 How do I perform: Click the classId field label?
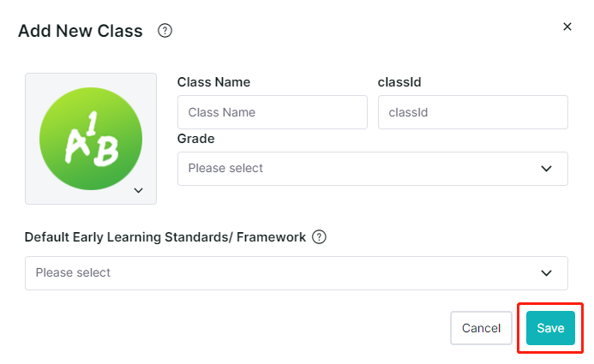[x=399, y=82]
